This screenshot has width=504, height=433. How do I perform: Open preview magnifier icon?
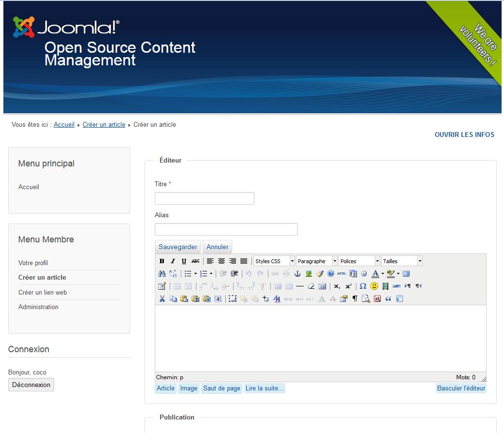(366, 299)
